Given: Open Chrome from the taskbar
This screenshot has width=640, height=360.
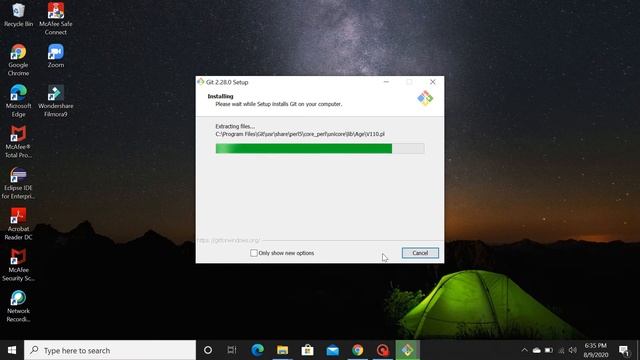Looking at the screenshot, I should (x=358, y=350).
